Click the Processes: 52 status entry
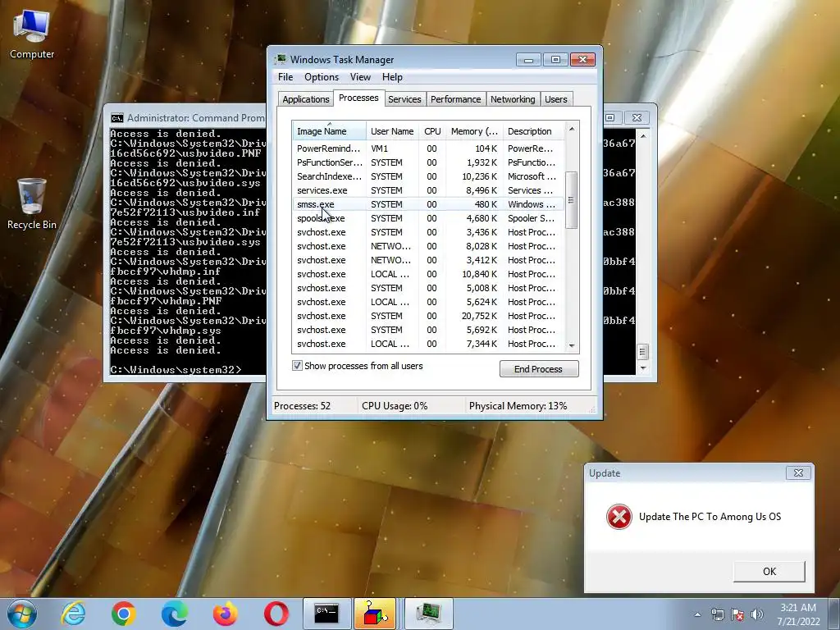840x630 pixels. point(302,406)
